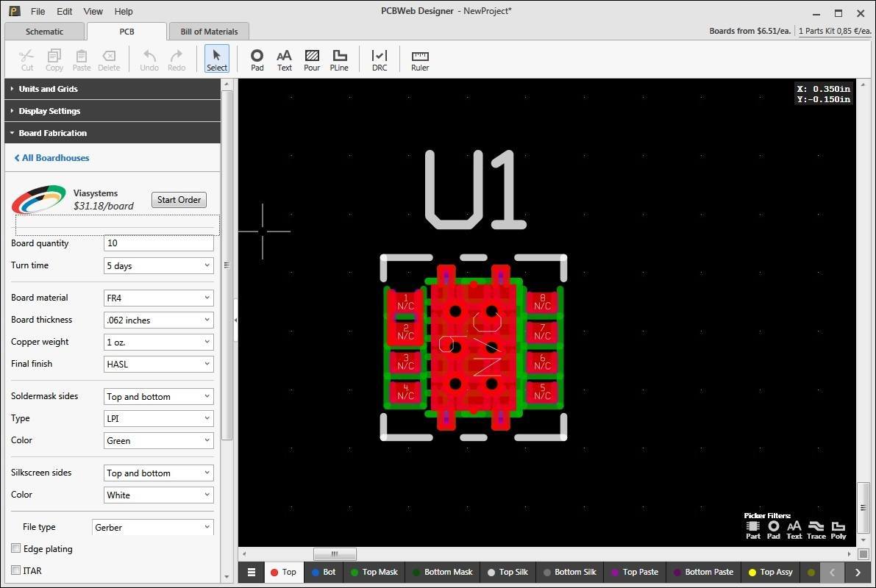Activate the Select cursor tool
The image size is (876, 588).
click(217, 60)
